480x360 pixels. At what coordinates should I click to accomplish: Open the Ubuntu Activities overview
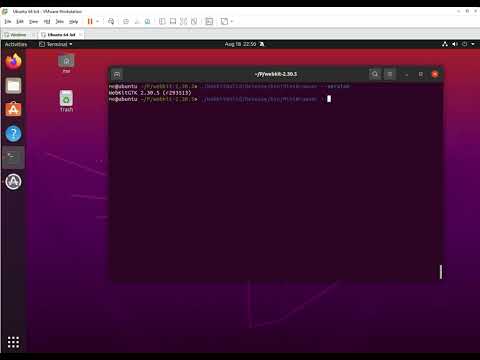(16, 44)
